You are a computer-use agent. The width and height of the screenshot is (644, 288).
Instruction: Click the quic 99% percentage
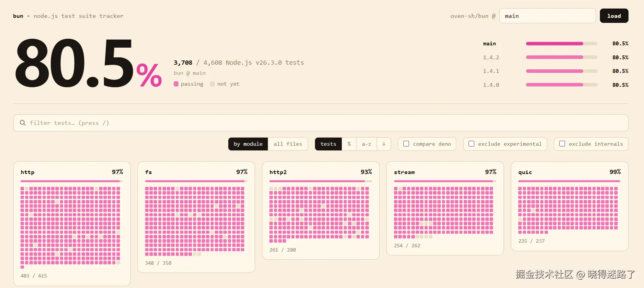point(615,172)
